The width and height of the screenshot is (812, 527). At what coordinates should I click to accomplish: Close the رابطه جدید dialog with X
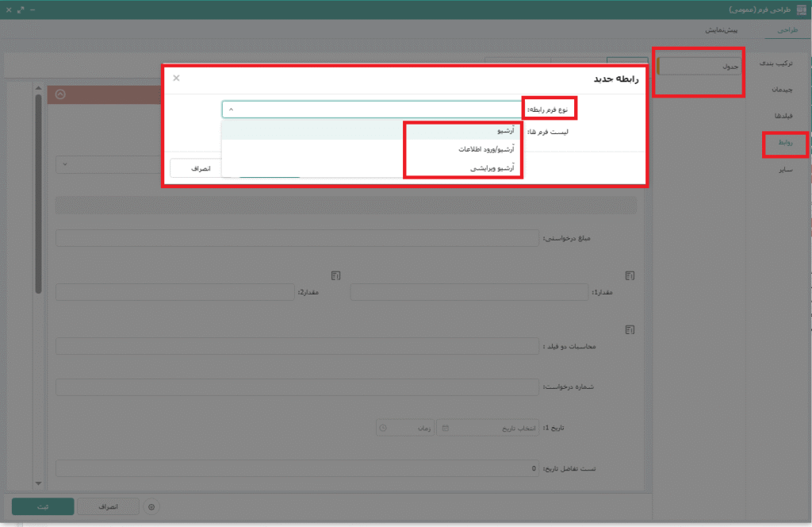[176, 78]
